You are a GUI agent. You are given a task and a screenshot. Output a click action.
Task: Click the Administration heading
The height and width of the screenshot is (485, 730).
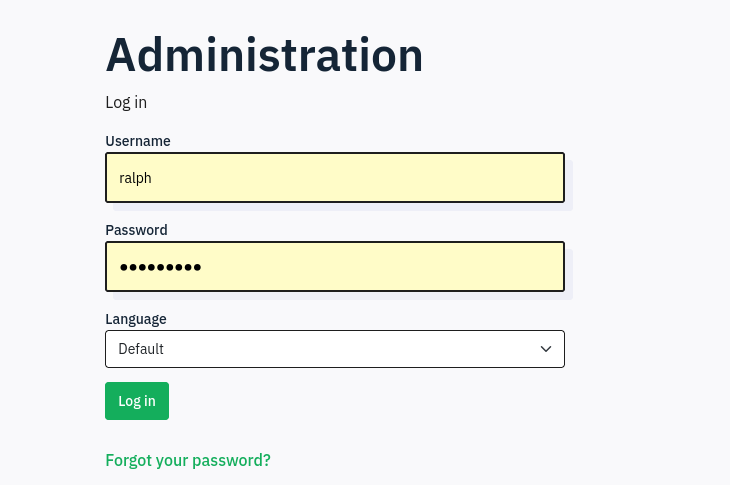tap(264, 55)
